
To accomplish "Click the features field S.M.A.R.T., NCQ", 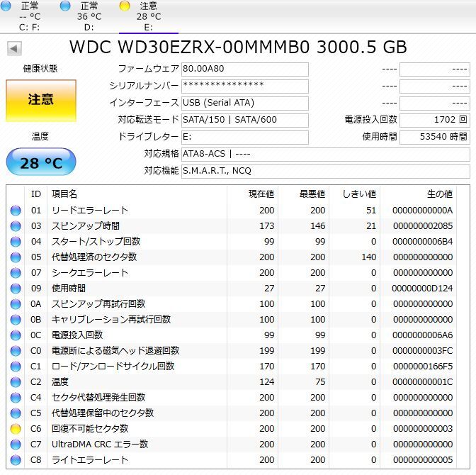I will 325,172.
